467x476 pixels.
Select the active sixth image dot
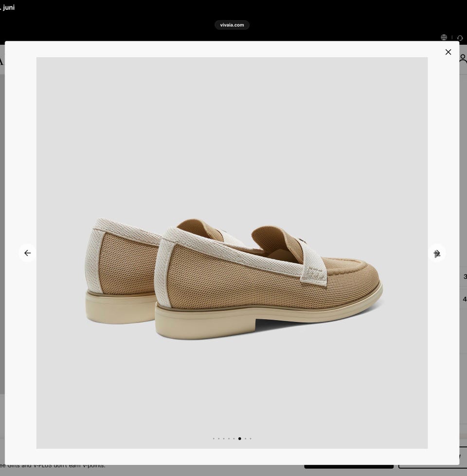point(240,439)
